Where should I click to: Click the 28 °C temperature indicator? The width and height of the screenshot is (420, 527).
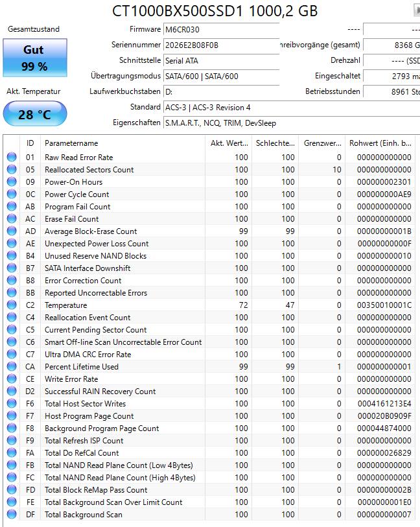click(x=35, y=114)
